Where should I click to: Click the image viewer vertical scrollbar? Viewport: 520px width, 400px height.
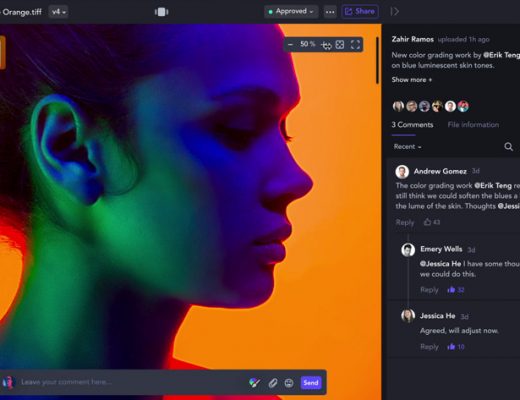[x=378, y=60]
